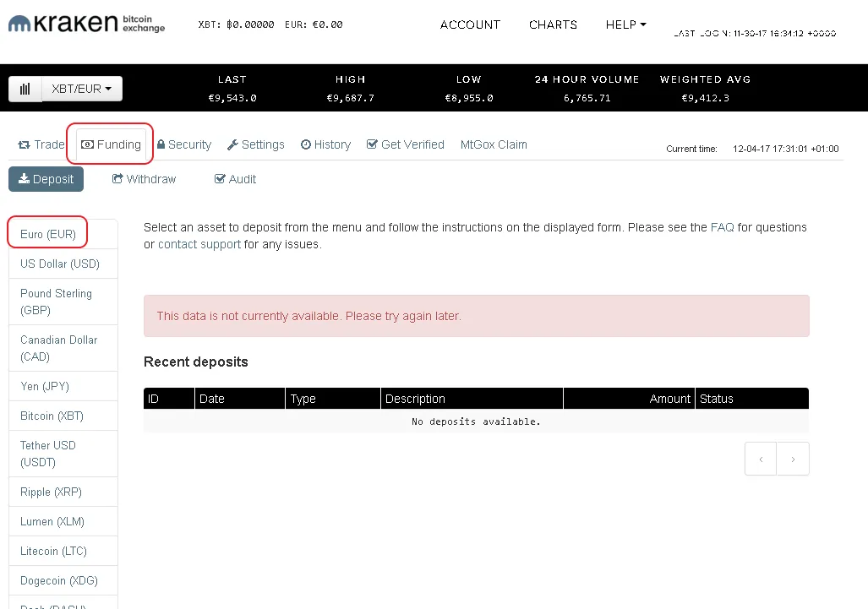868x609 pixels.
Task: Click the Status column header
Action: (x=751, y=398)
